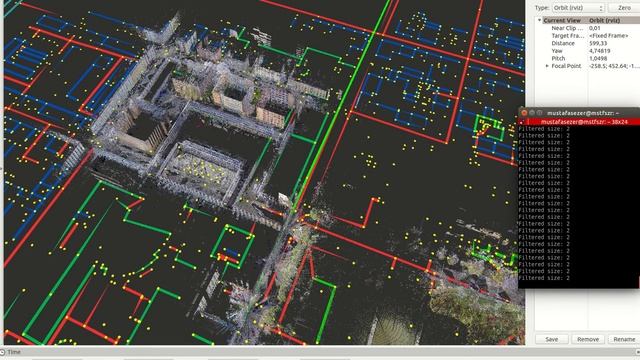The image size is (640, 360).
Task: Select the Near Clip value 0,01
Action: [x=594, y=28]
